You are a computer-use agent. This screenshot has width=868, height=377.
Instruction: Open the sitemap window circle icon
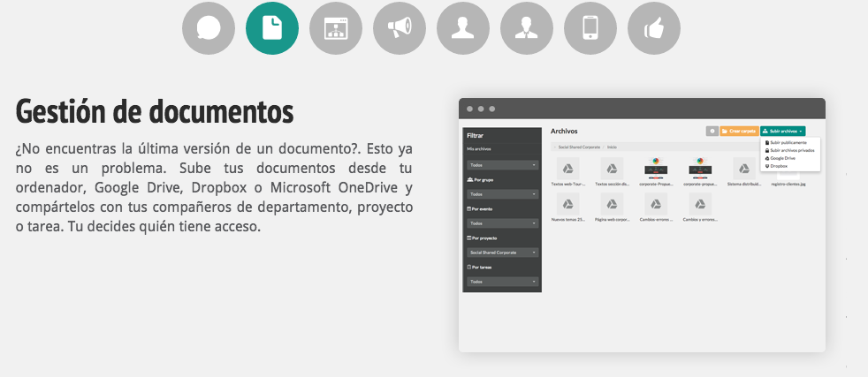336,28
